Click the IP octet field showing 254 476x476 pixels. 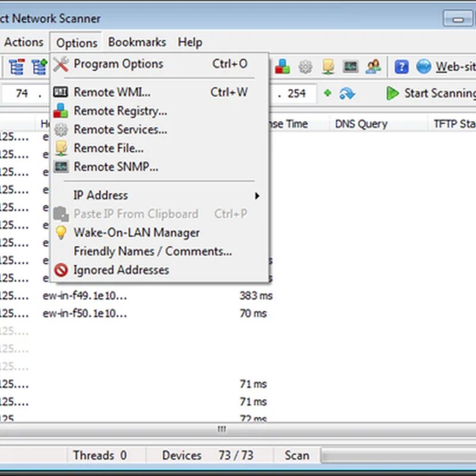(x=296, y=93)
